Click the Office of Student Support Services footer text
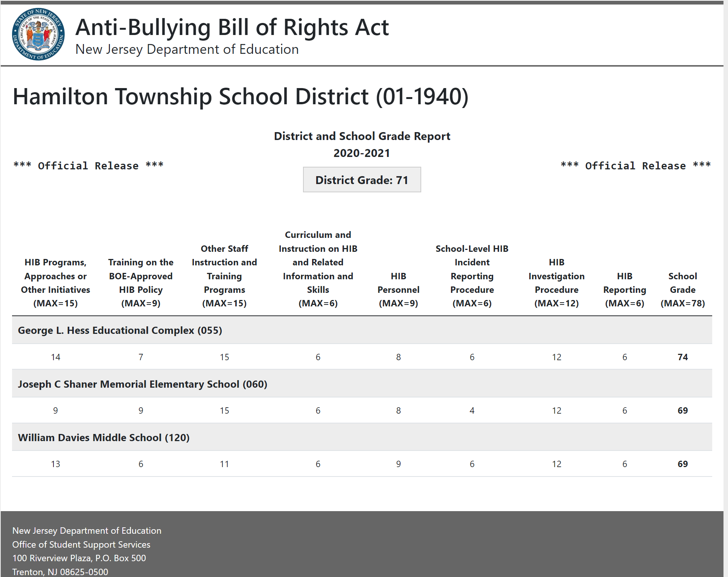 pyautogui.click(x=81, y=544)
